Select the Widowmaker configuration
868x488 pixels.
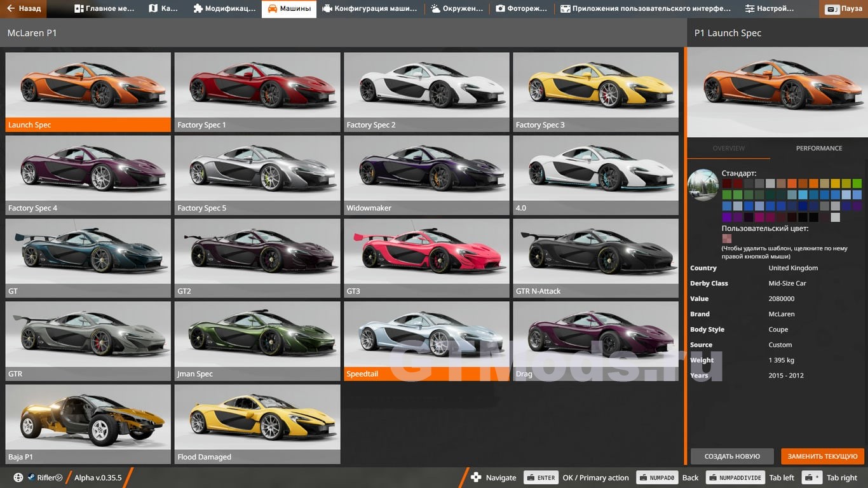[426, 175]
